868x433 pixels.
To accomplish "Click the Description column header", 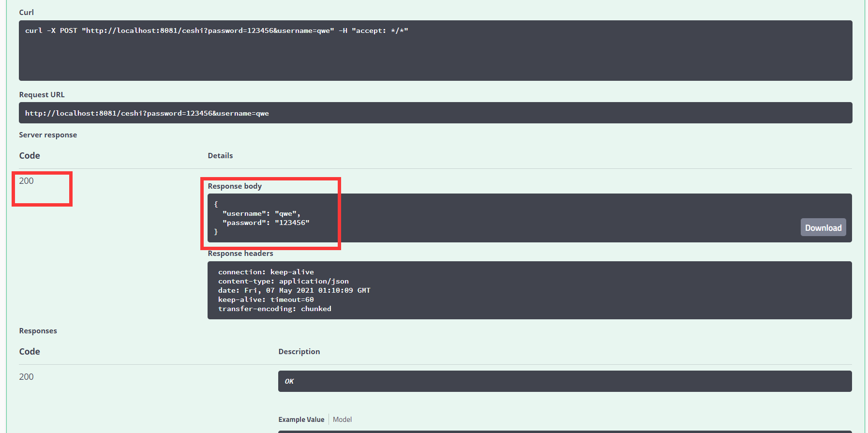I will click(x=299, y=352).
